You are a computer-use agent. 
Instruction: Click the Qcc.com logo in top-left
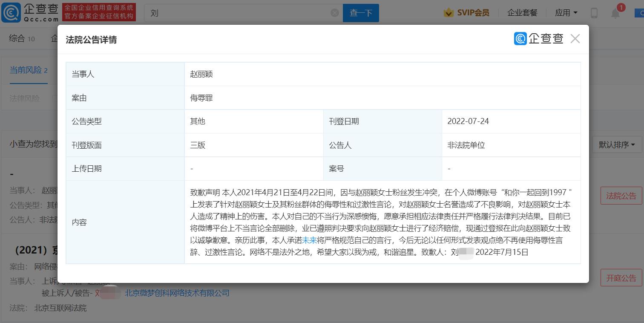(x=30, y=13)
